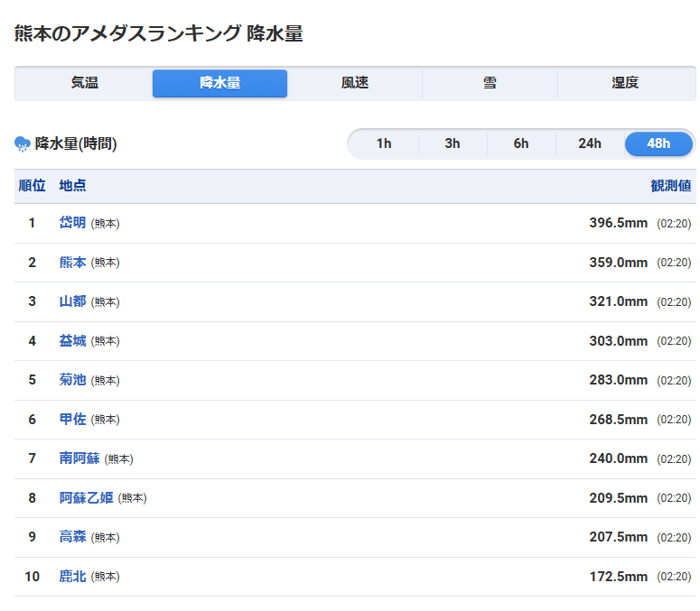Open the 岱明 station link
This screenshot has height=611, width=700.
pyautogui.click(x=72, y=223)
